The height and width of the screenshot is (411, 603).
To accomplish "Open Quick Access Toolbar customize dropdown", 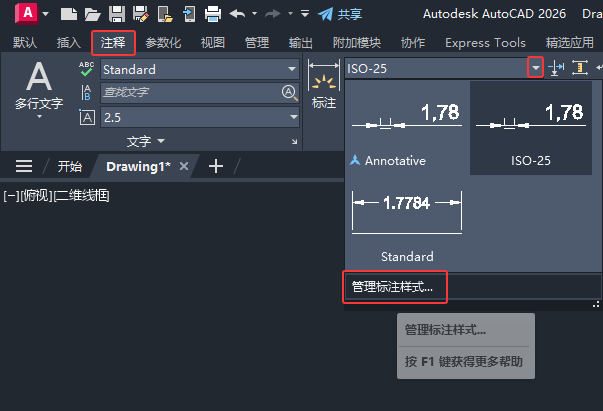I will [x=305, y=14].
